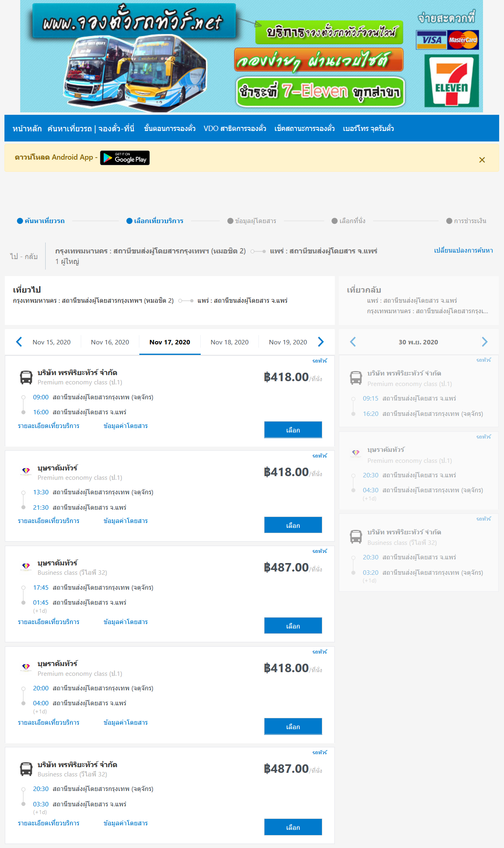Click เปลี่ยนแปลงการค้นหา link

(464, 251)
